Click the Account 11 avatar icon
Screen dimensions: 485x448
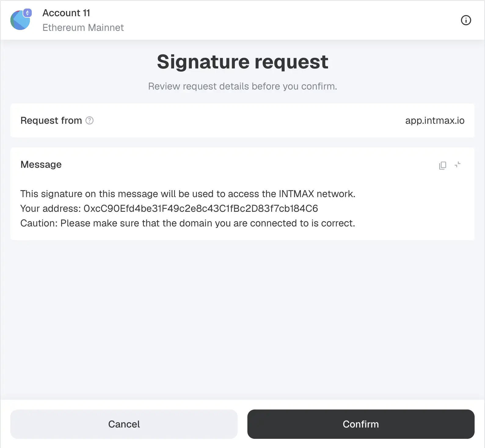20,21
